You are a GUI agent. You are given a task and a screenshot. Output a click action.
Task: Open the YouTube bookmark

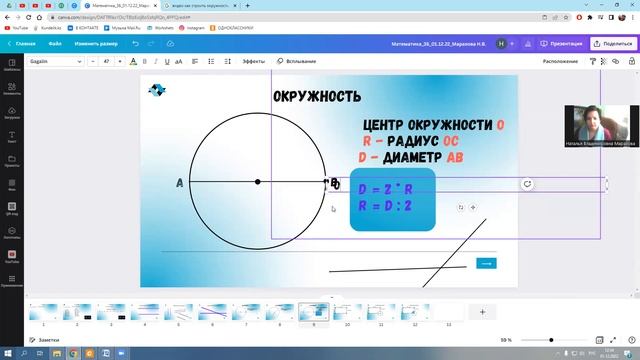click(x=16, y=28)
